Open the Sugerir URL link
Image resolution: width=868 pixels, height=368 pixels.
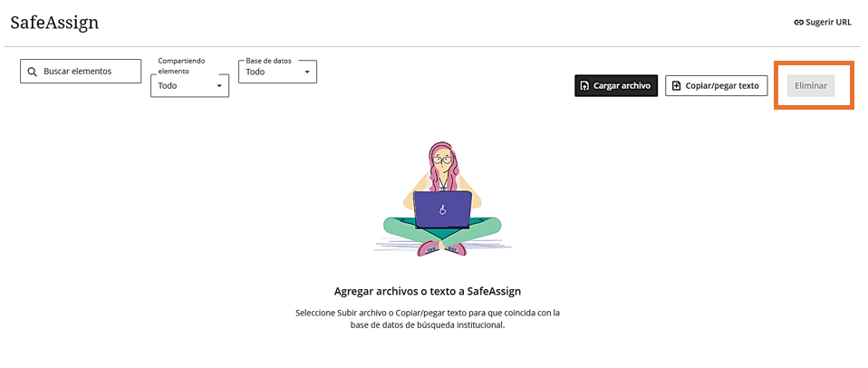click(823, 23)
